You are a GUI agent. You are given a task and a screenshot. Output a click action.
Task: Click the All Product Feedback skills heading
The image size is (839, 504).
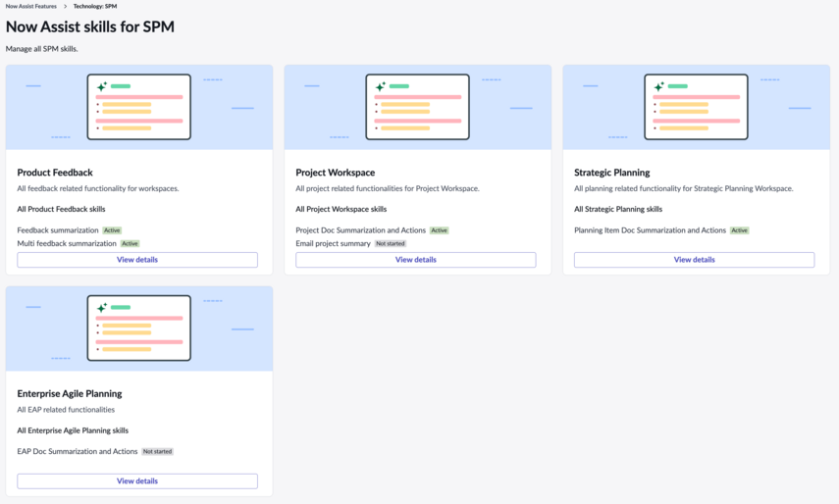(61, 209)
